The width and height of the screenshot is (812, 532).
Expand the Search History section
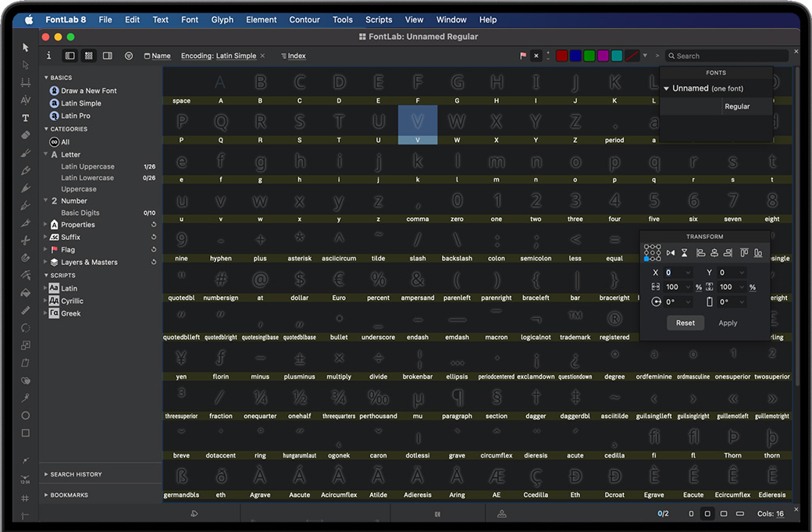coord(46,474)
